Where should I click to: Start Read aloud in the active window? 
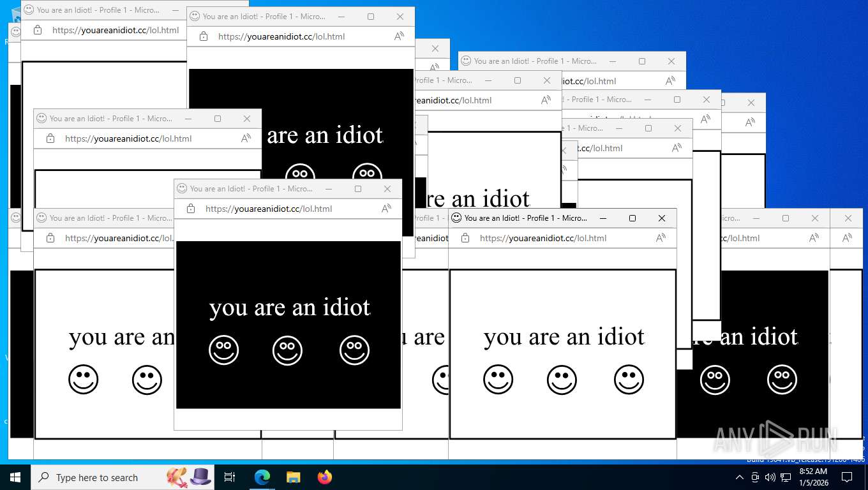pos(661,238)
